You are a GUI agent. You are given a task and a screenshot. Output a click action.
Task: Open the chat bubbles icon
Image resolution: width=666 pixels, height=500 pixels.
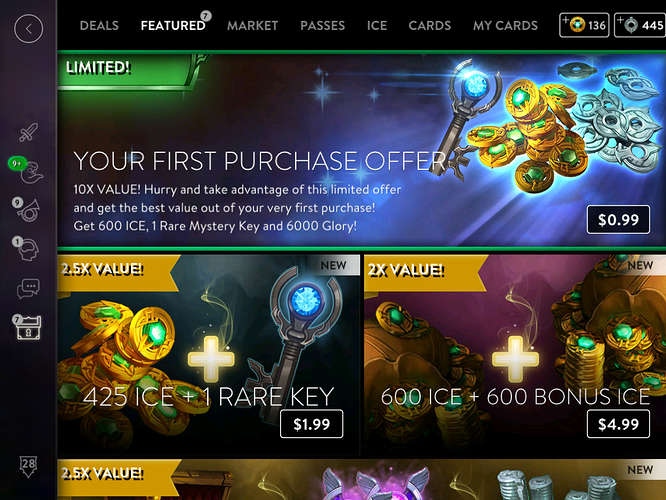click(28, 288)
